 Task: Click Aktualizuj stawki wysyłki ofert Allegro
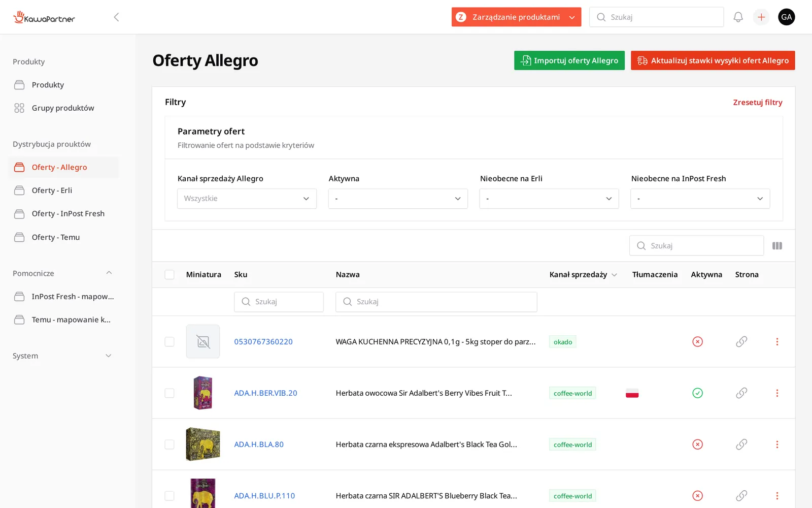click(x=713, y=60)
